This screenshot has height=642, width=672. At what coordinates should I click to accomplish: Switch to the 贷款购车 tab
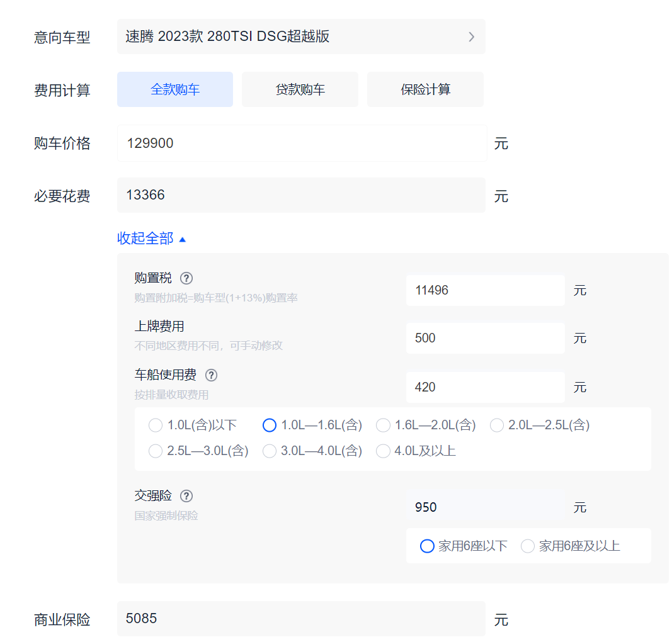300,89
